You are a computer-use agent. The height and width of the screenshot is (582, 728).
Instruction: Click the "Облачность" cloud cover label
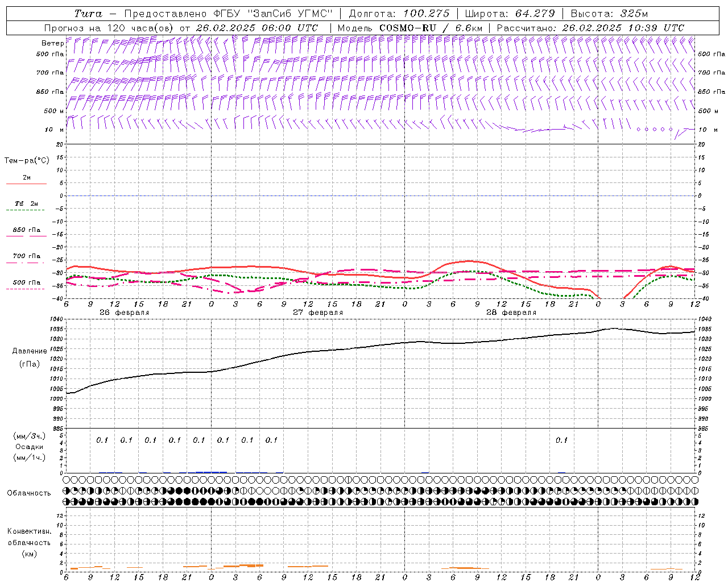(x=29, y=493)
